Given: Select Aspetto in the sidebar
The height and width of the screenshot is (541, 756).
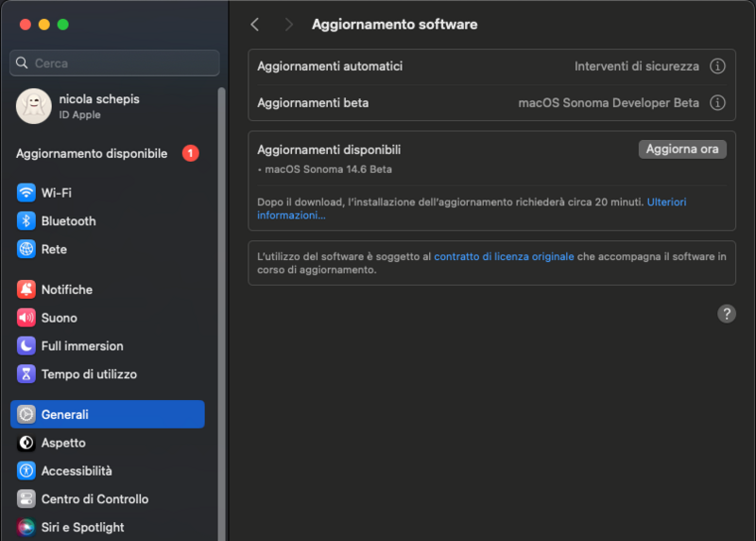Looking at the screenshot, I should click(x=63, y=443).
